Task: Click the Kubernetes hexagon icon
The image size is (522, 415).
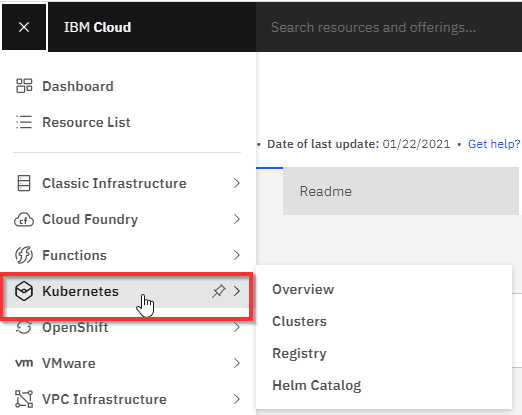Action: click(24, 291)
